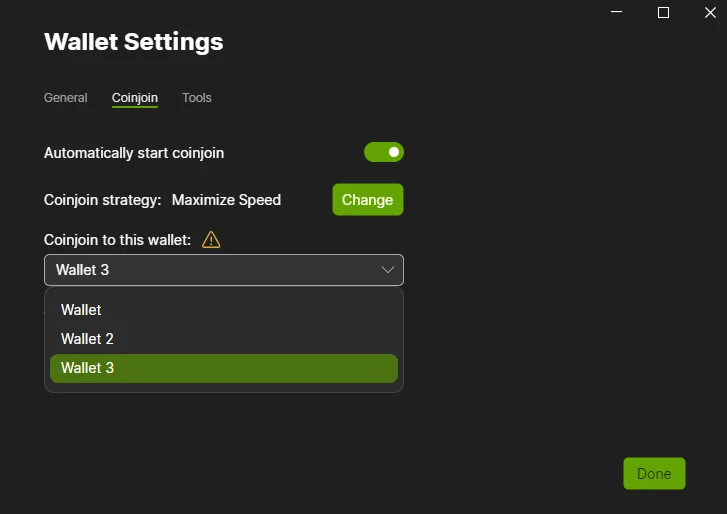Select highlighted 'Wallet 3' list option

coord(223,368)
